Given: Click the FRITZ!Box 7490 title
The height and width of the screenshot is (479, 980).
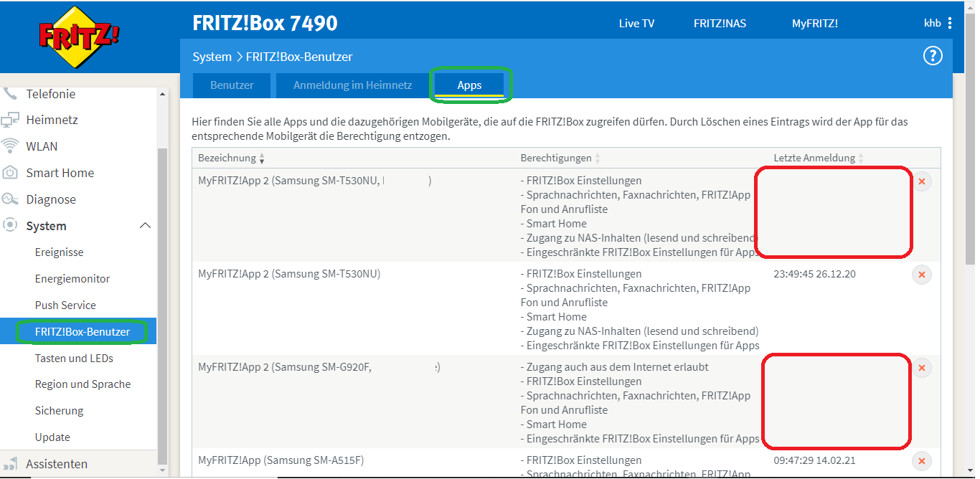Looking at the screenshot, I should pos(265,23).
